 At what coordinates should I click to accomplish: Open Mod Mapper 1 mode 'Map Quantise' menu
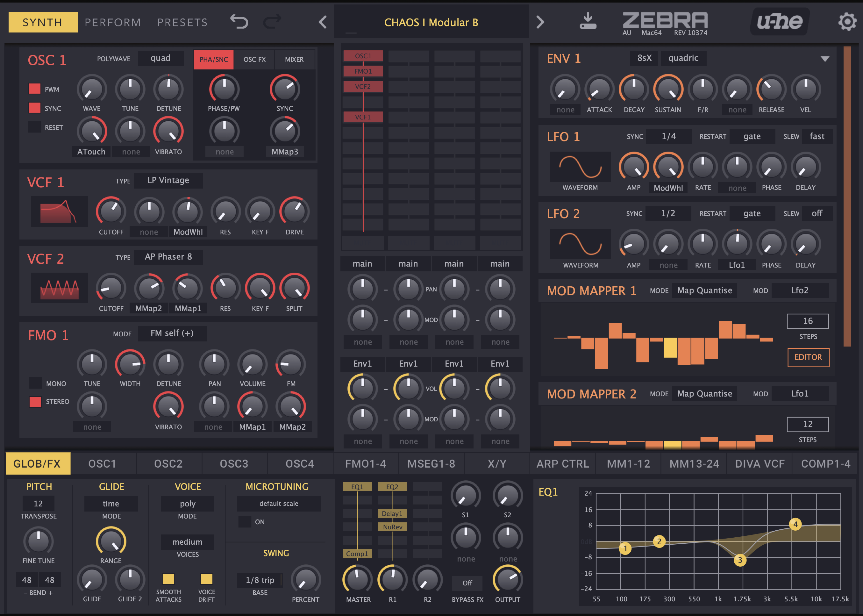tap(704, 290)
